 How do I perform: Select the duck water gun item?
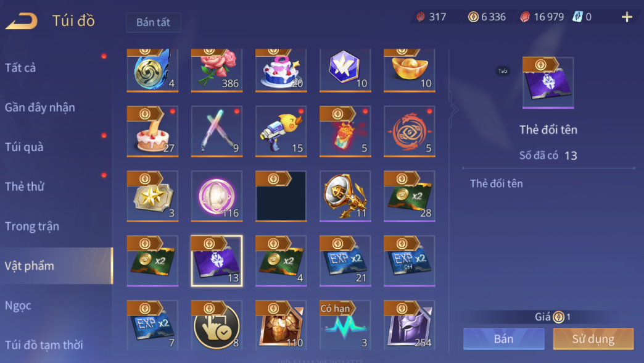point(281,131)
